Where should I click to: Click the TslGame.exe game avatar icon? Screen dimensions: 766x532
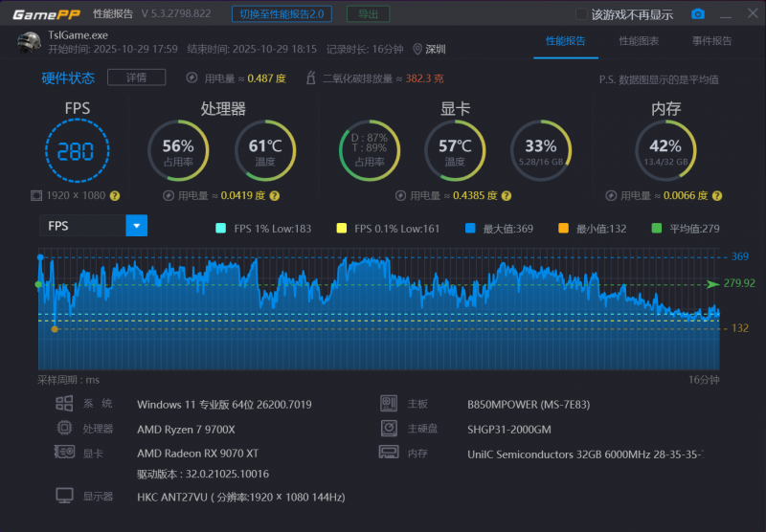[x=29, y=42]
